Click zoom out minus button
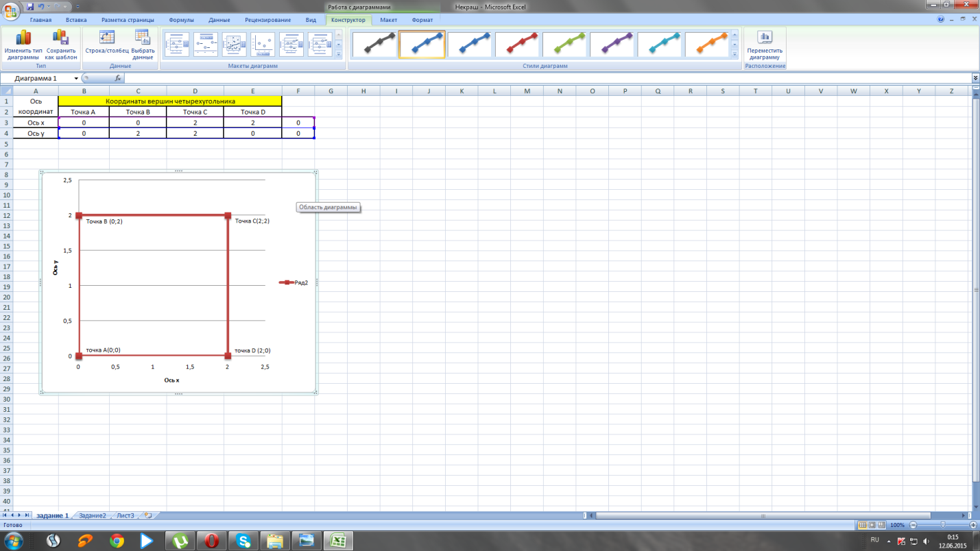Viewport: 980px width, 551px height. click(x=913, y=525)
